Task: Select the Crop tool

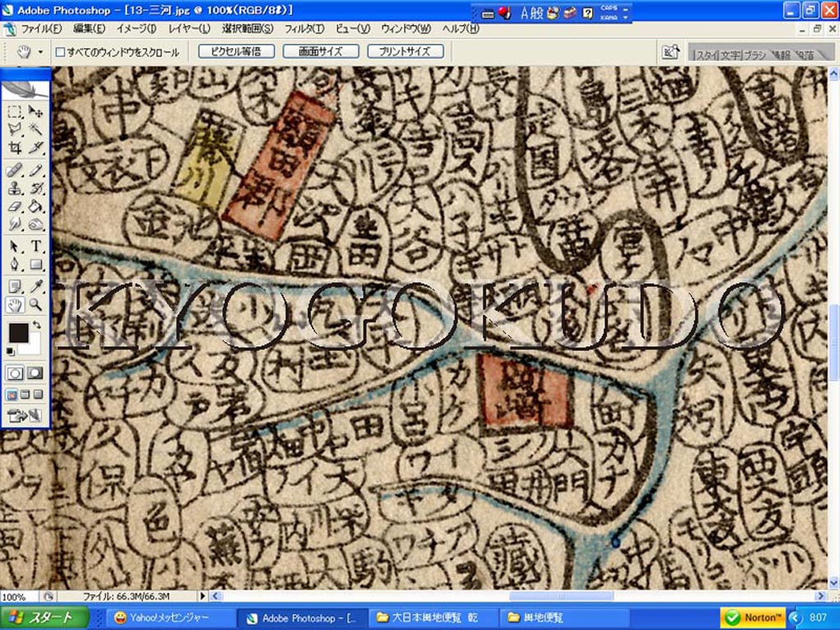Action: [x=15, y=148]
